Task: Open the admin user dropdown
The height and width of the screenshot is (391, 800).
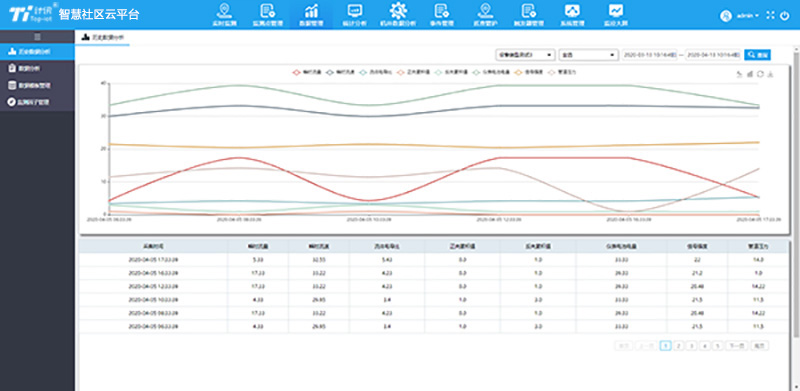Action: click(x=747, y=16)
